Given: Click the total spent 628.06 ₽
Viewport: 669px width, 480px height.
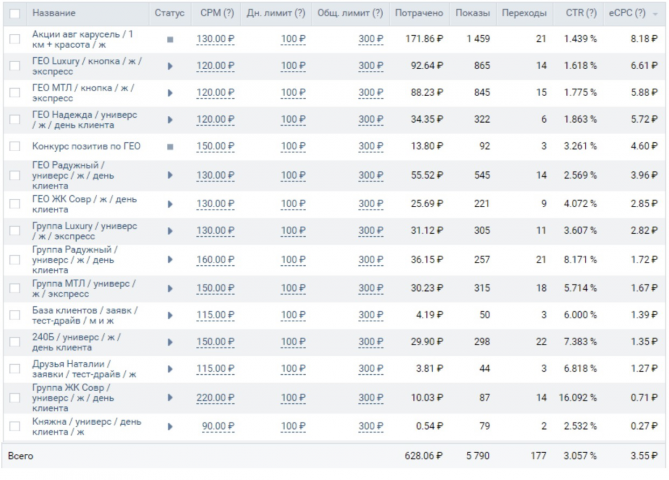Looking at the screenshot, I should (x=424, y=456).
